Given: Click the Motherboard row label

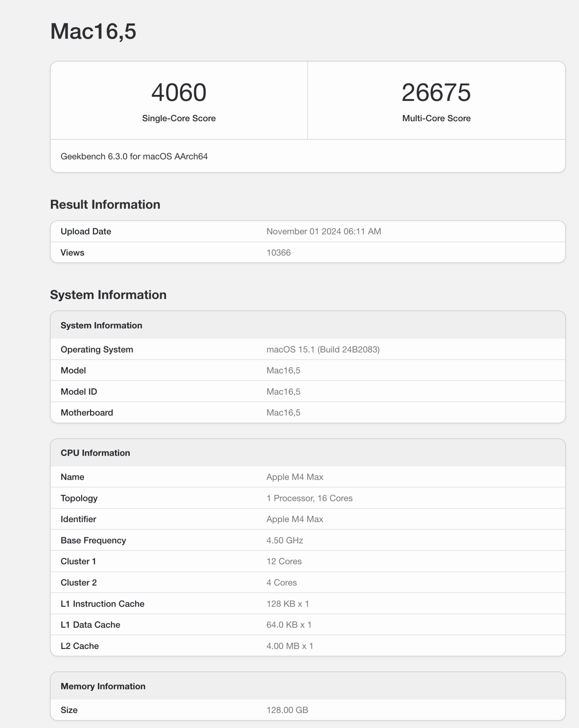Looking at the screenshot, I should 87,413.
